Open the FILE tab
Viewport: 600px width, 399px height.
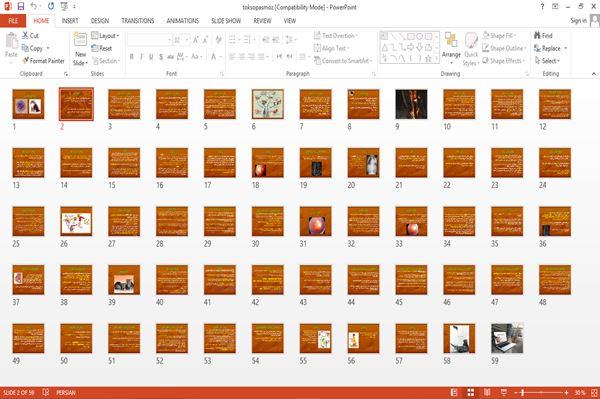(13, 21)
